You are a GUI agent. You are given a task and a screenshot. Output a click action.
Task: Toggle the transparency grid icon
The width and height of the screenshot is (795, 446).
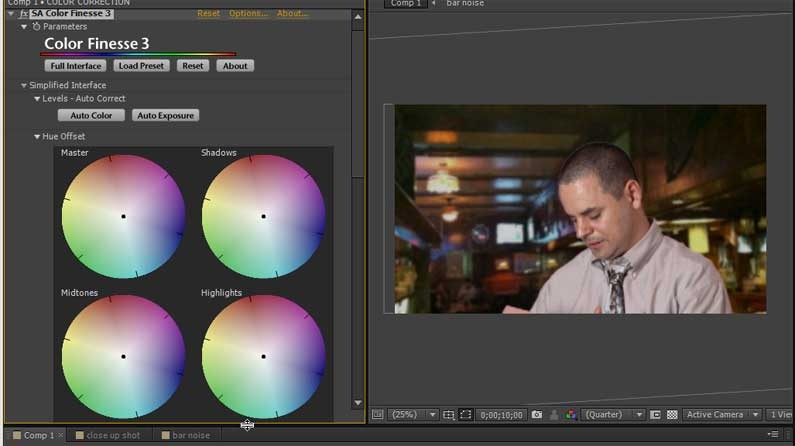(672, 415)
